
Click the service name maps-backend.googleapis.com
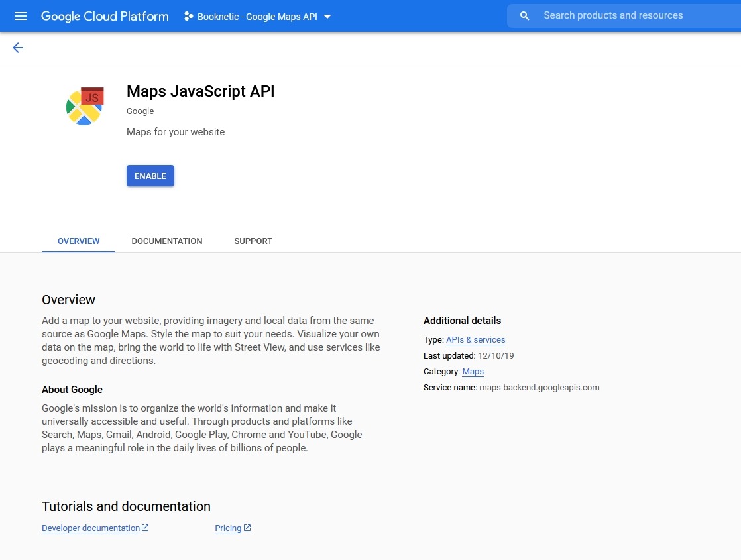point(540,388)
